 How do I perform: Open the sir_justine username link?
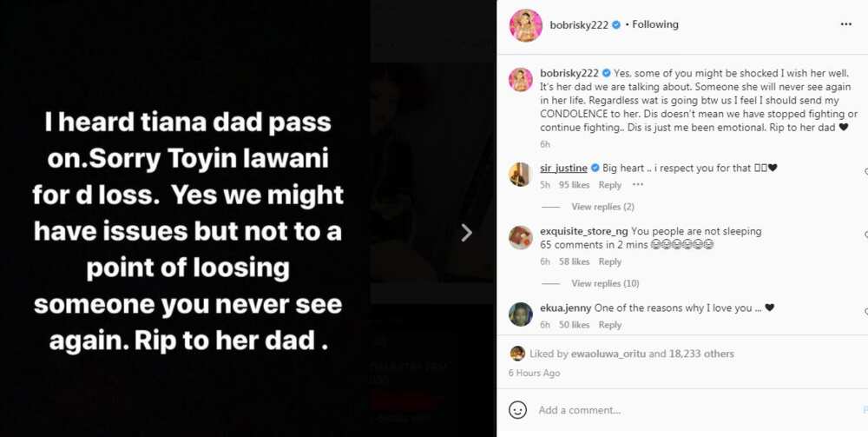(563, 168)
